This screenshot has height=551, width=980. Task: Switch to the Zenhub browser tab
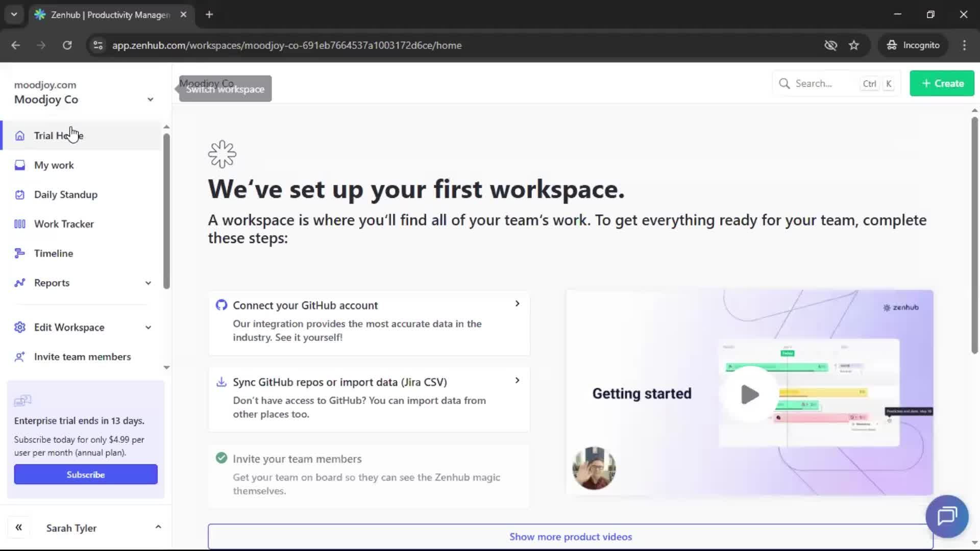pos(102,15)
